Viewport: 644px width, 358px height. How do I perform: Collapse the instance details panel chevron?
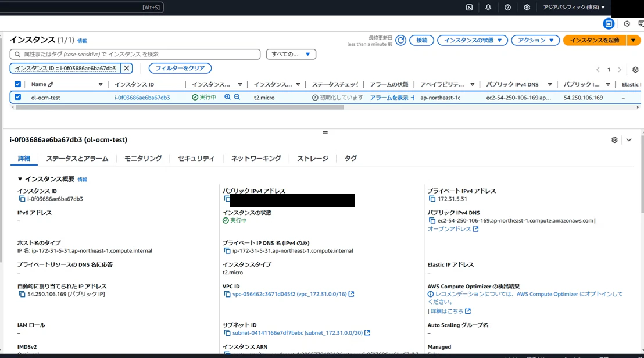tap(629, 140)
